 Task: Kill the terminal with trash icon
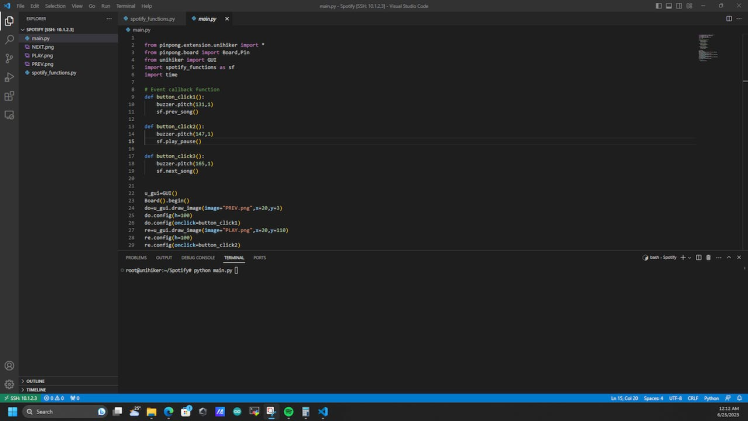click(708, 258)
